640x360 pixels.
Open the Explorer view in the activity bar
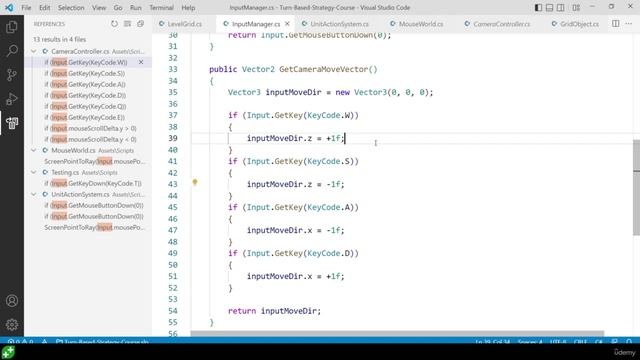pyautogui.click(x=12, y=27)
